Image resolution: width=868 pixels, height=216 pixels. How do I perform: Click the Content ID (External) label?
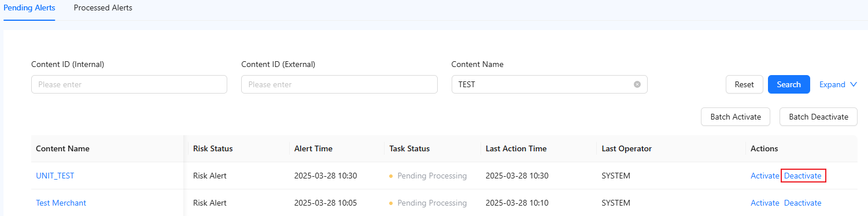click(278, 64)
